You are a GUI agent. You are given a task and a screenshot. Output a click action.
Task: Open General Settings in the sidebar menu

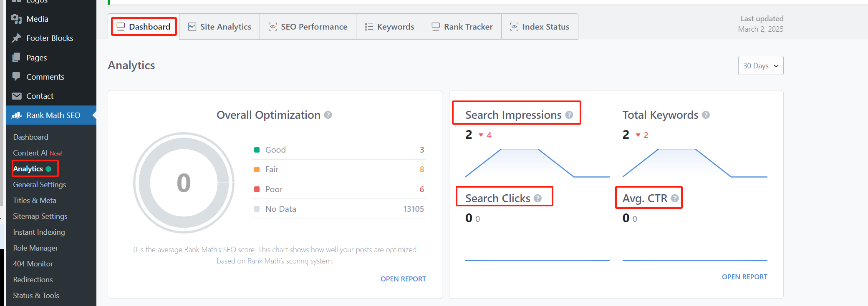point(39,184)
